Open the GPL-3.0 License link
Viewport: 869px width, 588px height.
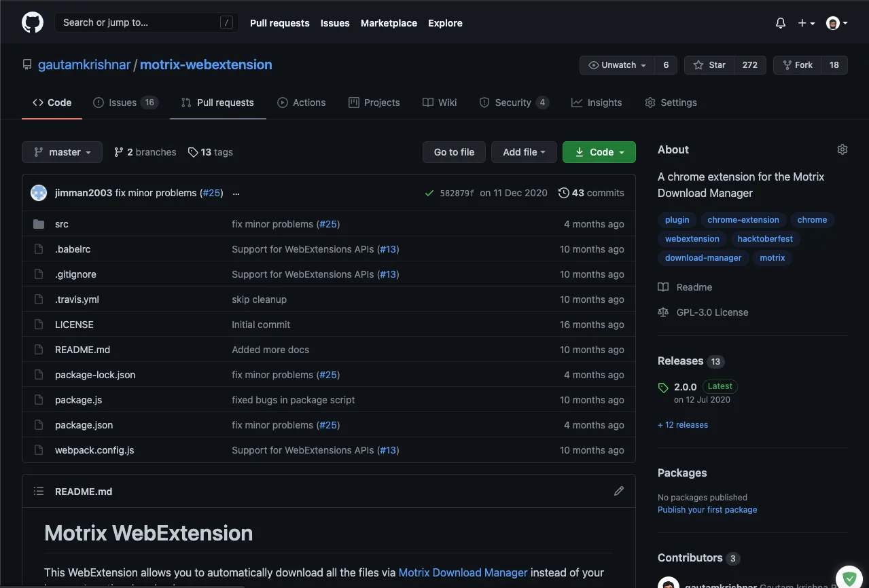(x=703, y=312)
